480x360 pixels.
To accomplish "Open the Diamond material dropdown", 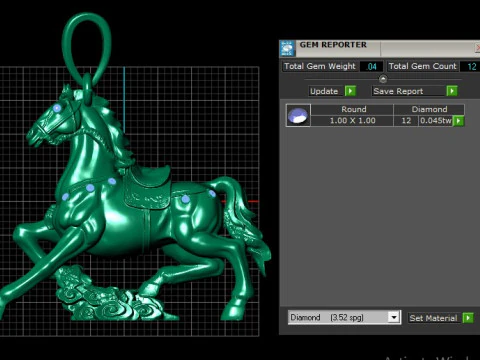I will pyautogui.click(x=394, y=317).
